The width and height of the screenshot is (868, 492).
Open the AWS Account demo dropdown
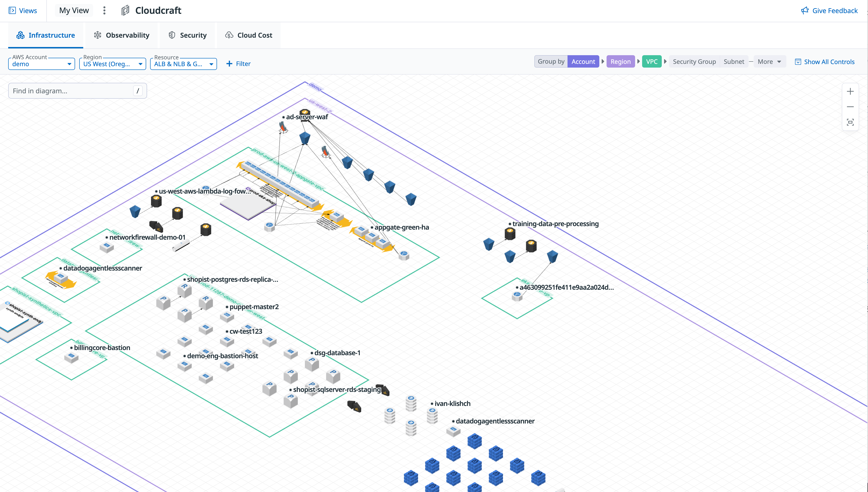click(42, 64)
